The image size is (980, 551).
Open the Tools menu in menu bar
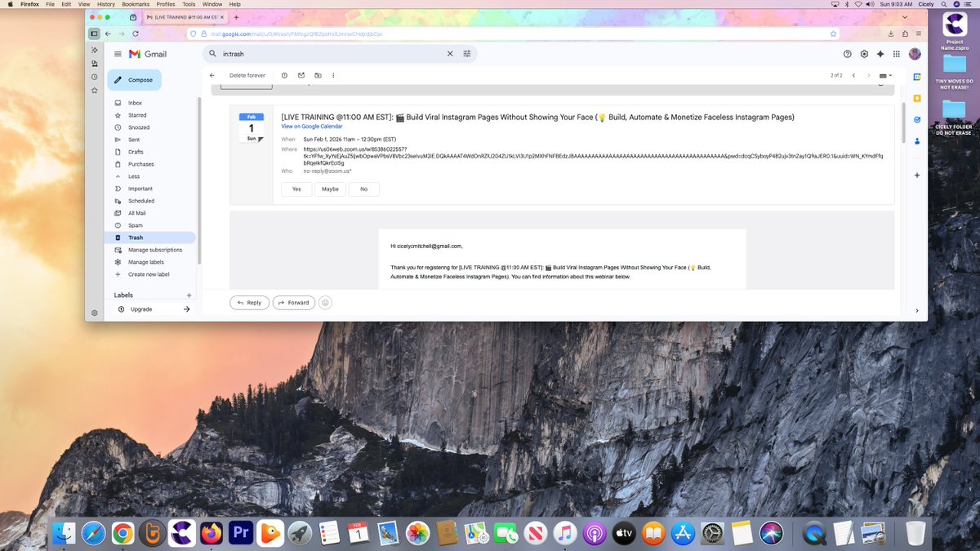point(189,4)
